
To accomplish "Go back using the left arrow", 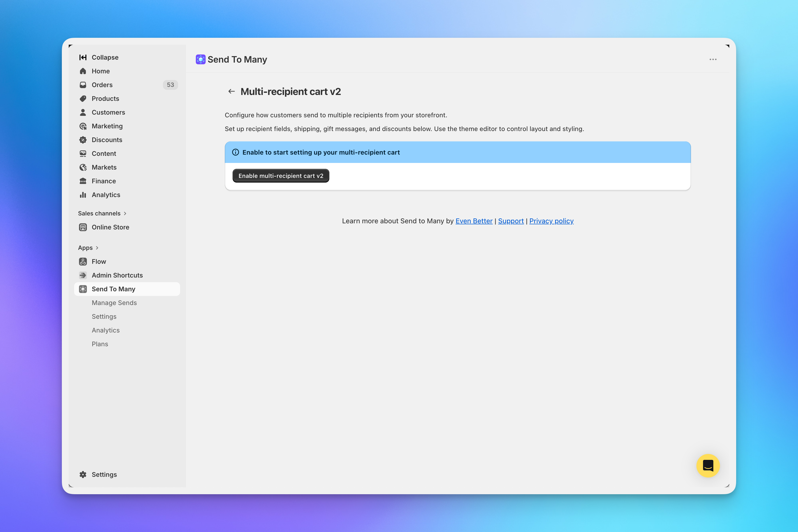I will click(x=231, y=91).
